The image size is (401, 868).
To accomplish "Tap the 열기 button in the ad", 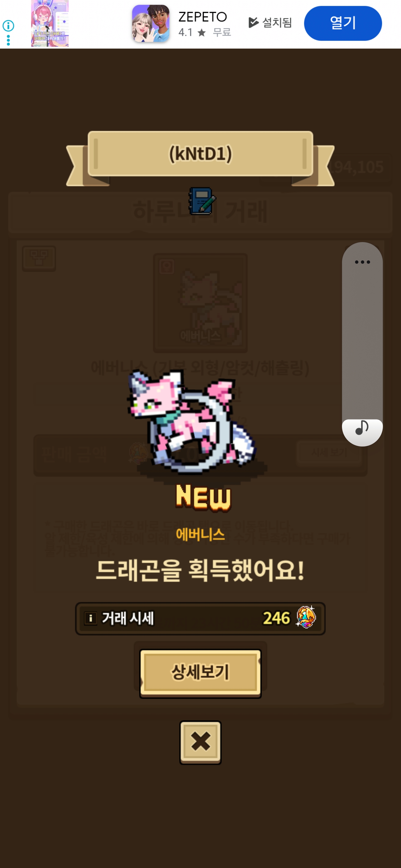I will (343, 23).
